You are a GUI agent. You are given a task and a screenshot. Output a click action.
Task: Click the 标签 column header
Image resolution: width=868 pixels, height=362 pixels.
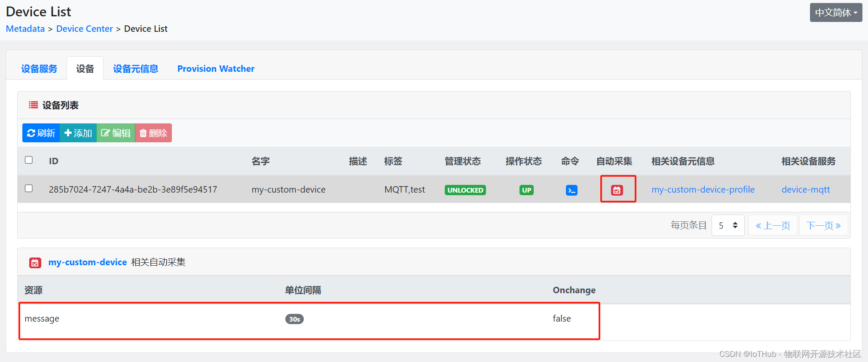tap(393, 161)
